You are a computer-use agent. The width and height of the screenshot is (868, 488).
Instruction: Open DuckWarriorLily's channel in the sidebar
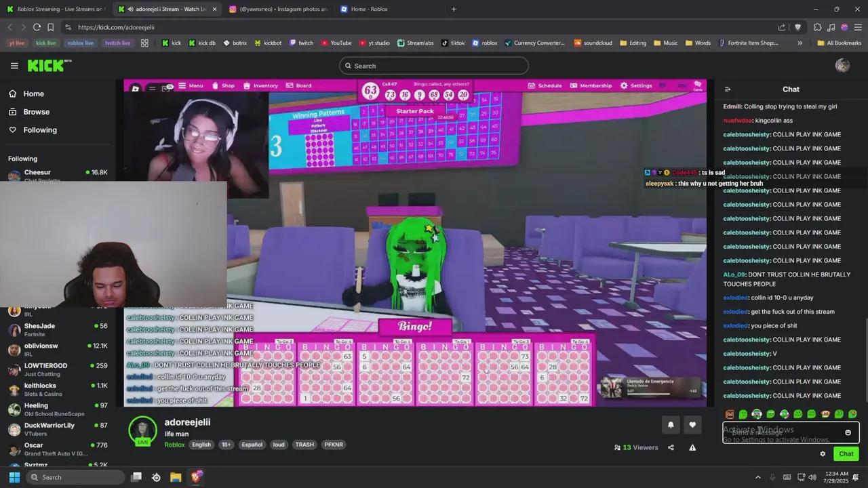[58, 429]
